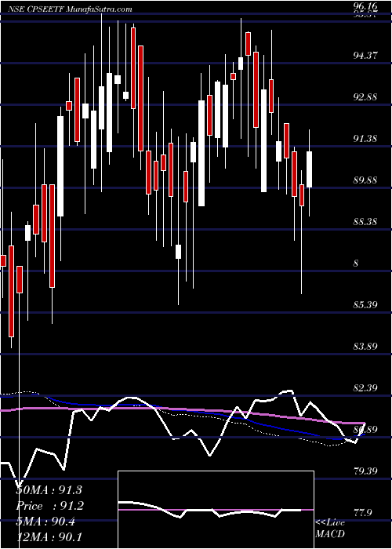
Task: Click the last white candlestick on the right
Action: (x=310, y=169)
